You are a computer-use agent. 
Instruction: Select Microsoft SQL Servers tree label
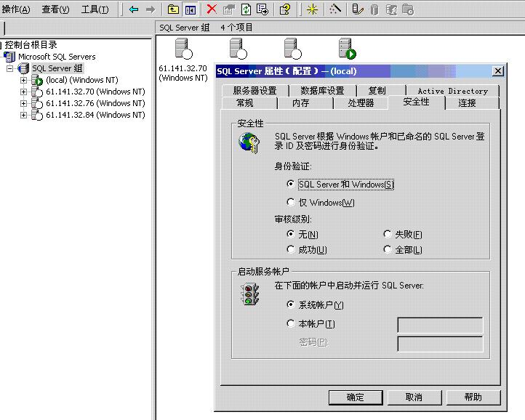[57, 57]
